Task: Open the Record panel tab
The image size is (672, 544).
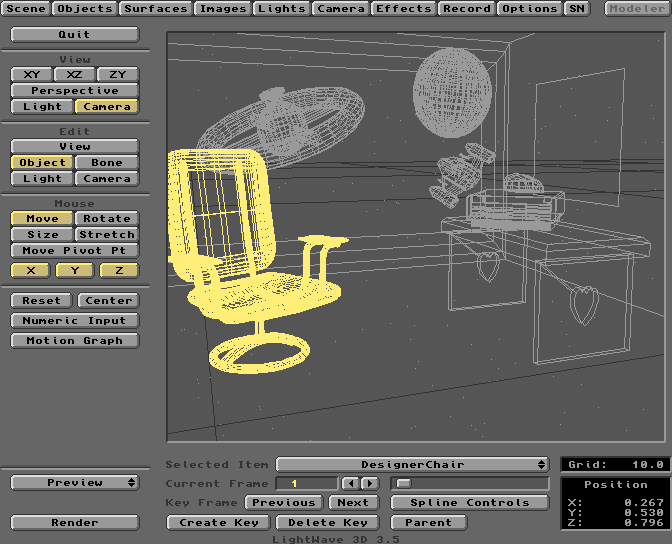Action: click(467, 9)
